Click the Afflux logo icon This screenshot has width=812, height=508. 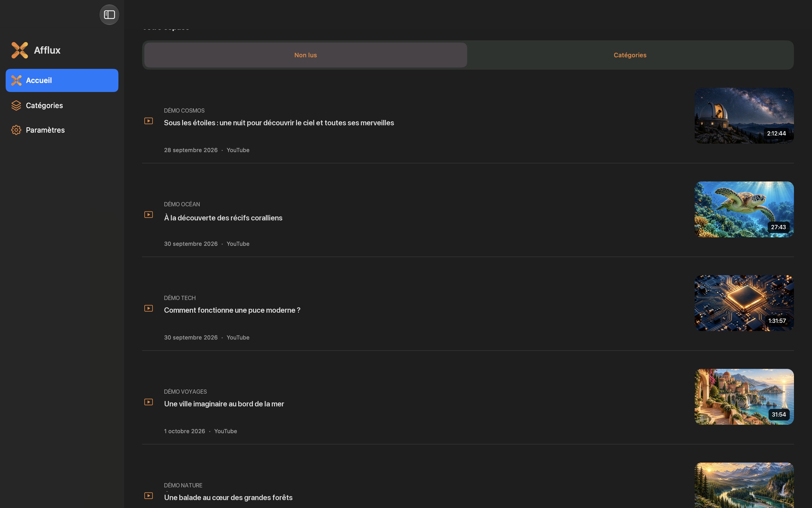click(x=20, y=50)
